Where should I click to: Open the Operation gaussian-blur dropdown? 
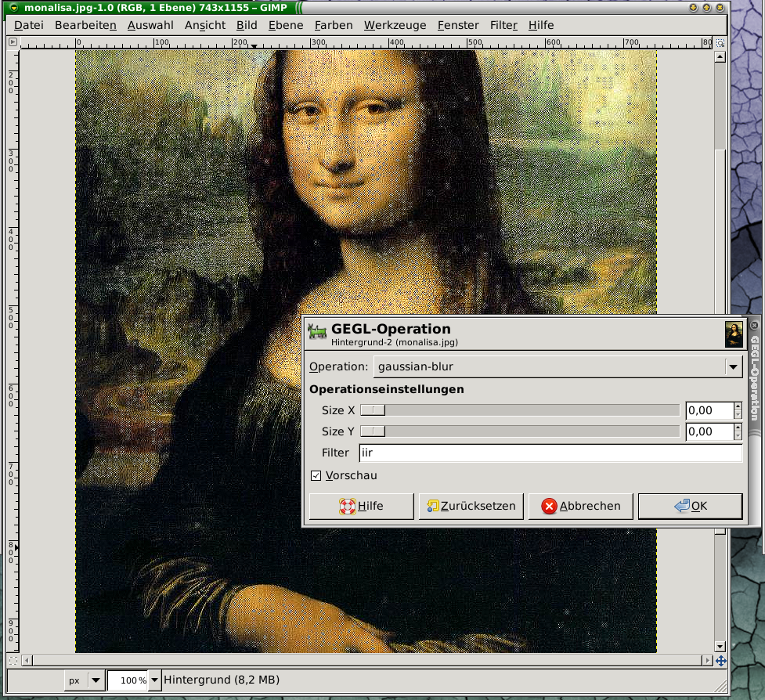click(558, 366)
